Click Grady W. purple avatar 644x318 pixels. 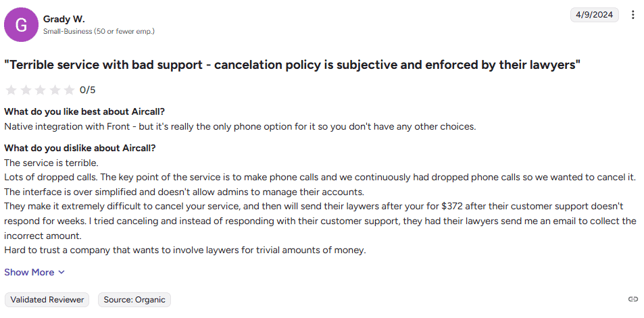[21, 25]
